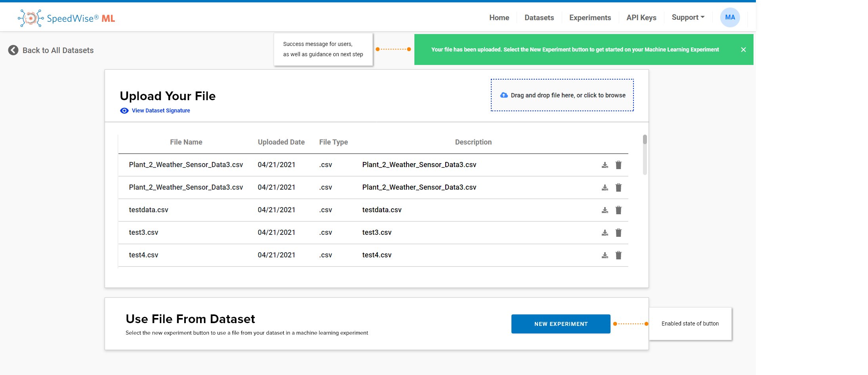Open the View Dataset Signature link
The image size is (868, 375).
pyautogui.click(x=161, y=111)
